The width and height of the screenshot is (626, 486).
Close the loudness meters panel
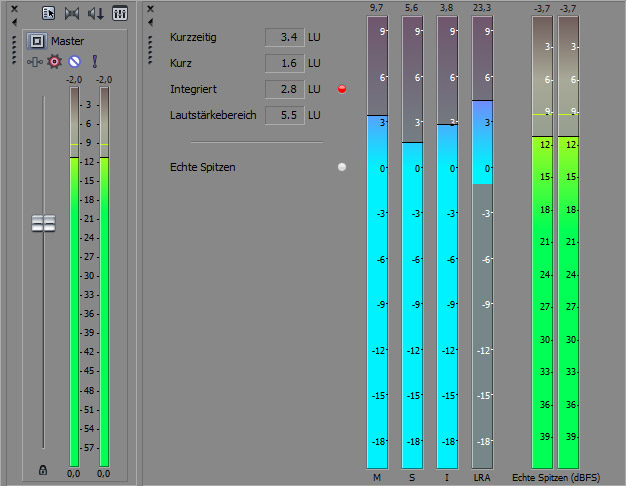149,8
